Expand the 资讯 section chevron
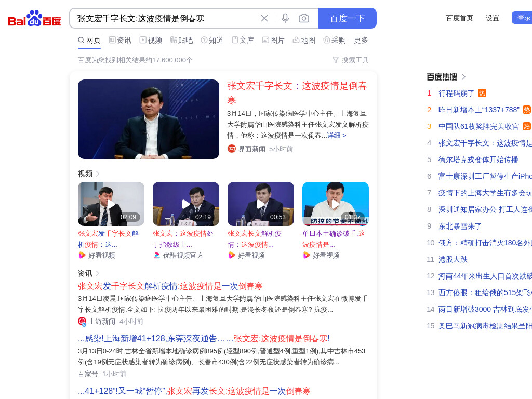This screenshot has width=532, height=399. pos(98,273)
